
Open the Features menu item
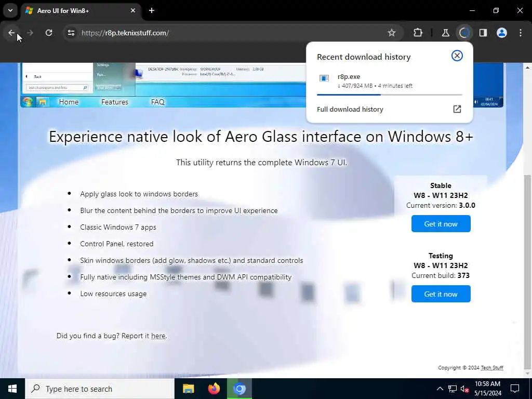click(x=115, y=102)
